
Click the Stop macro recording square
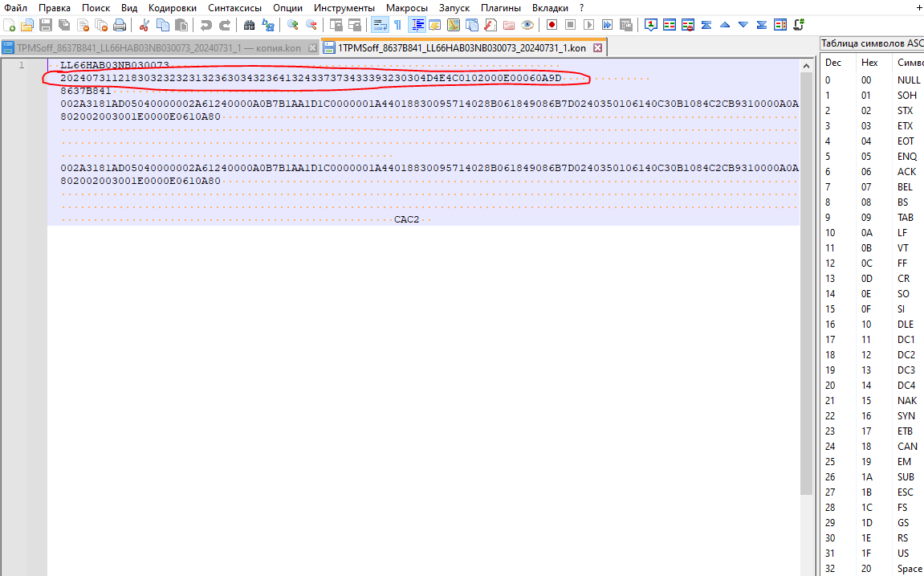pyautogui.click(x=570, y=25)
